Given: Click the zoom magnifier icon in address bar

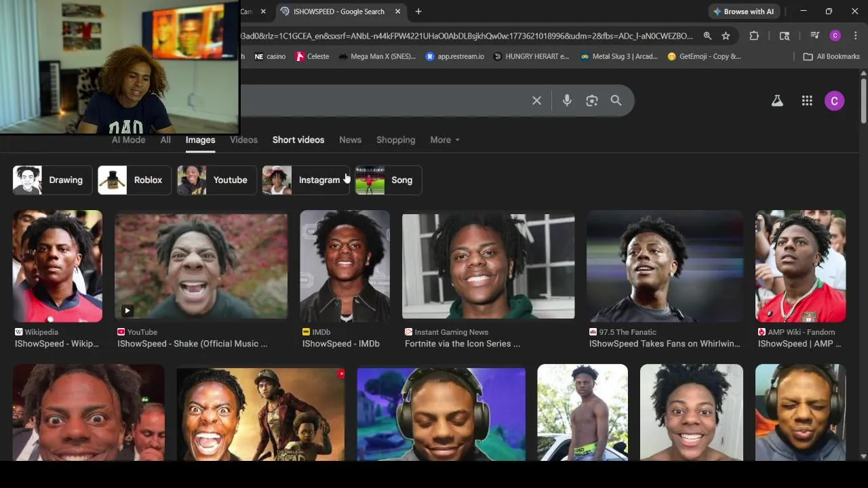Looking at the screenshot, I should click(707, 36).
